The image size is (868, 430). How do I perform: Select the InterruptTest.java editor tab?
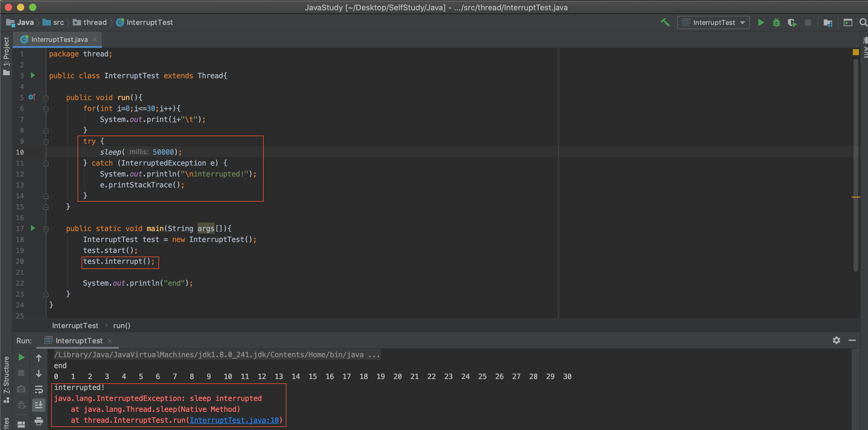pyautogui.click(x=59, y=39)
